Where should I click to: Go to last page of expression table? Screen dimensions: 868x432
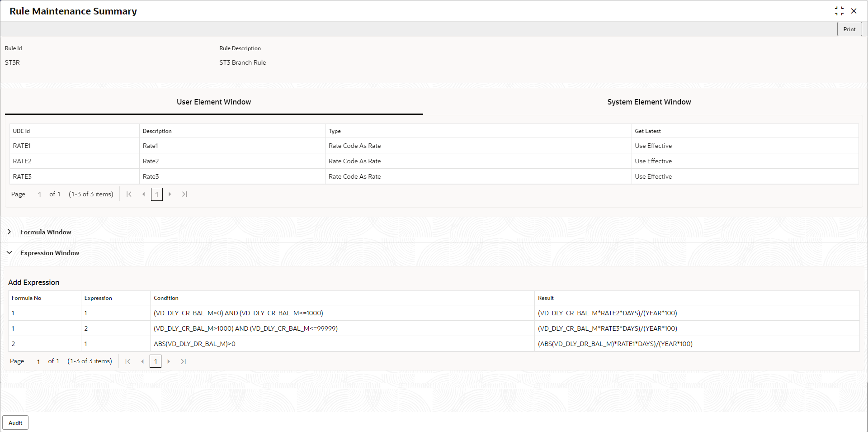pyautogui.click(x=183, y=361)
